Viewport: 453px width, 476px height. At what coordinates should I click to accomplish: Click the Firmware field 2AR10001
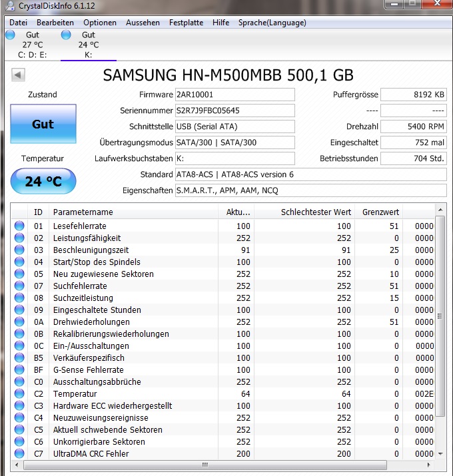point(235,95)
